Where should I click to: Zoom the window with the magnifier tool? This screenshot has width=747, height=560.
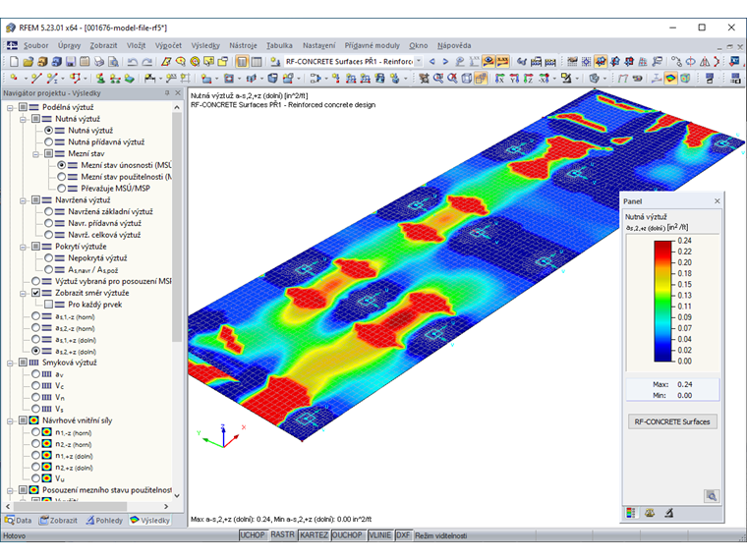437,78
